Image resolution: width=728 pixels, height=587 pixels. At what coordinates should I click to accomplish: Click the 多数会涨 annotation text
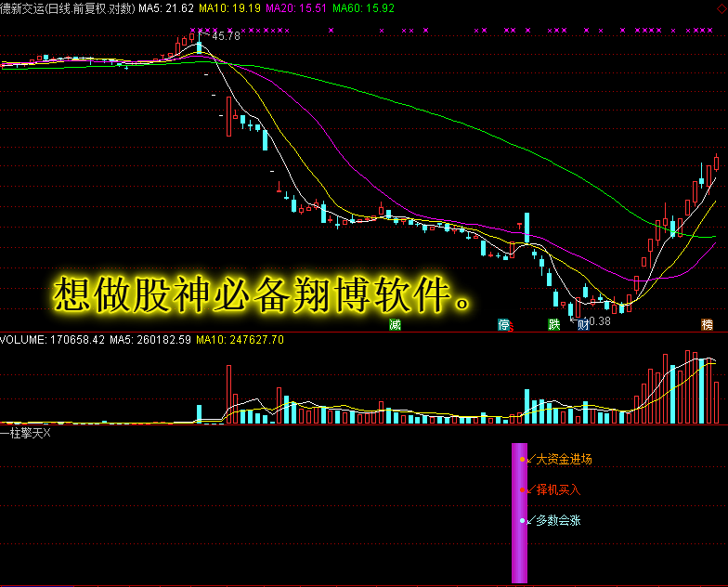[x=559, y=520]
